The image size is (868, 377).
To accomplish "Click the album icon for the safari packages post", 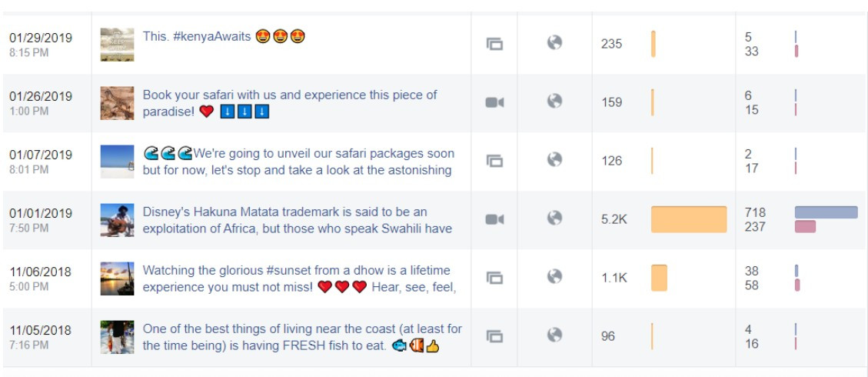I will pyautogui.click(x=494, y=161).
